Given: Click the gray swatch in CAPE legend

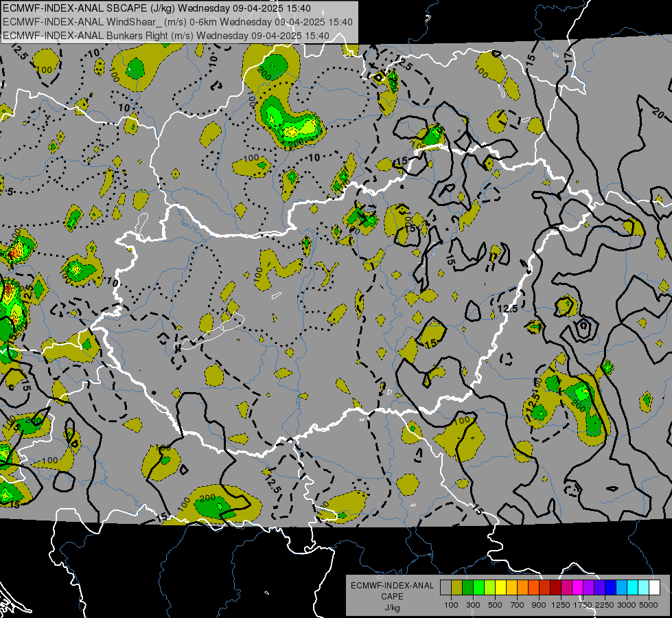Looking at the screenshot, I should coord(445,588).
